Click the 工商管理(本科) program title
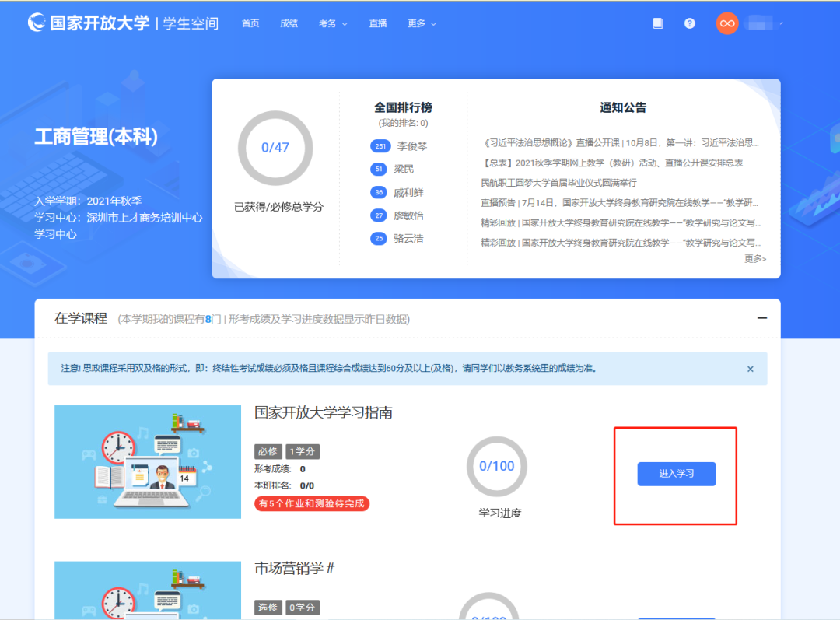 pos(96,137)
